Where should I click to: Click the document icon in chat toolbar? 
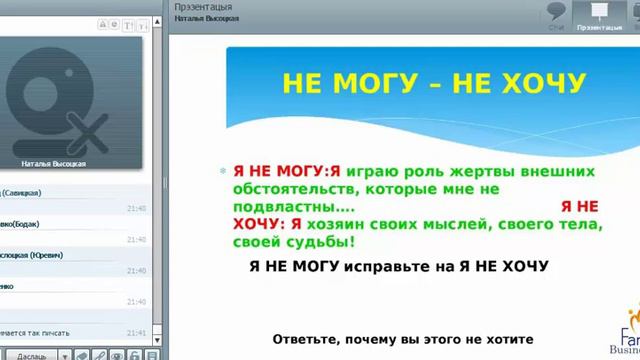152,356
